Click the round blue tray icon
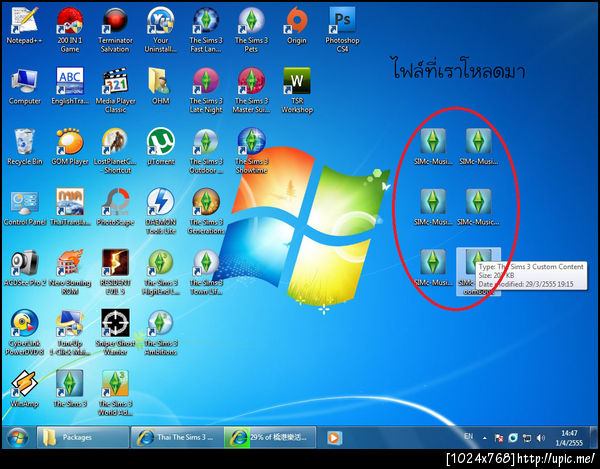This screenshot has height=469, width=600. click(513, 438)
